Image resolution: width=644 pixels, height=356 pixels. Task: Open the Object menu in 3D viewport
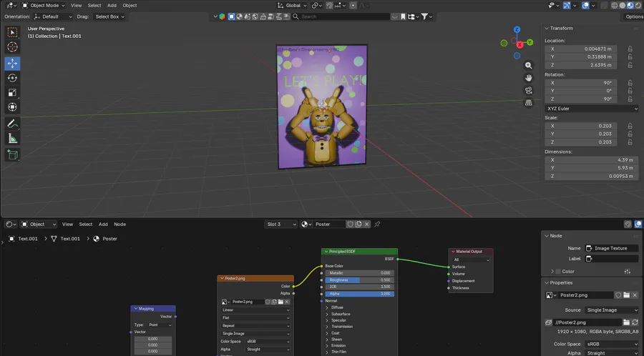[130, 5]
